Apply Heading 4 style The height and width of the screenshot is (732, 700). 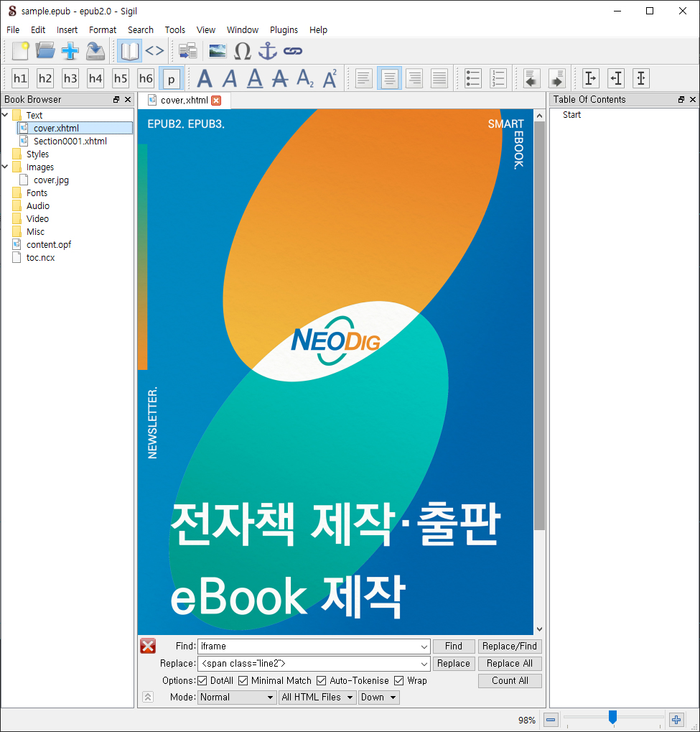pos(95,78)
